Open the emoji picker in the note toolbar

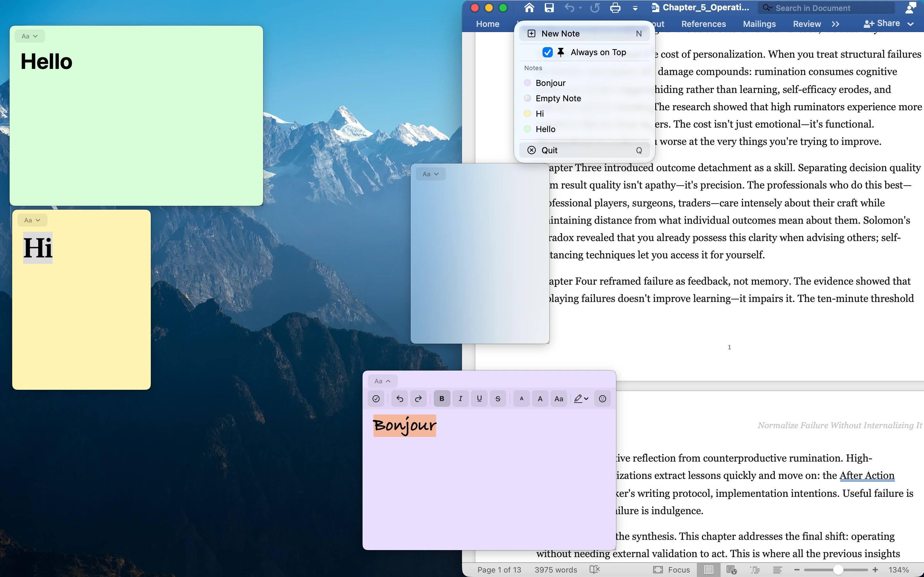(602, 398)
